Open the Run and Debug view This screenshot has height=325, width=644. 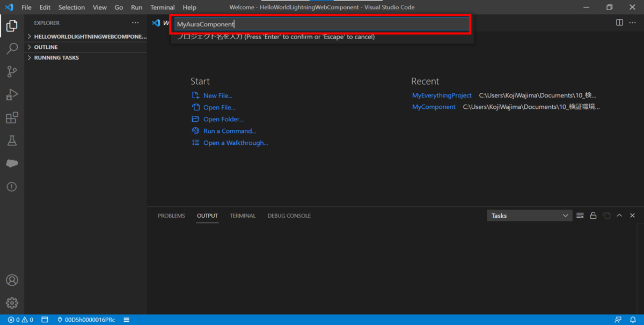[12, 95]
